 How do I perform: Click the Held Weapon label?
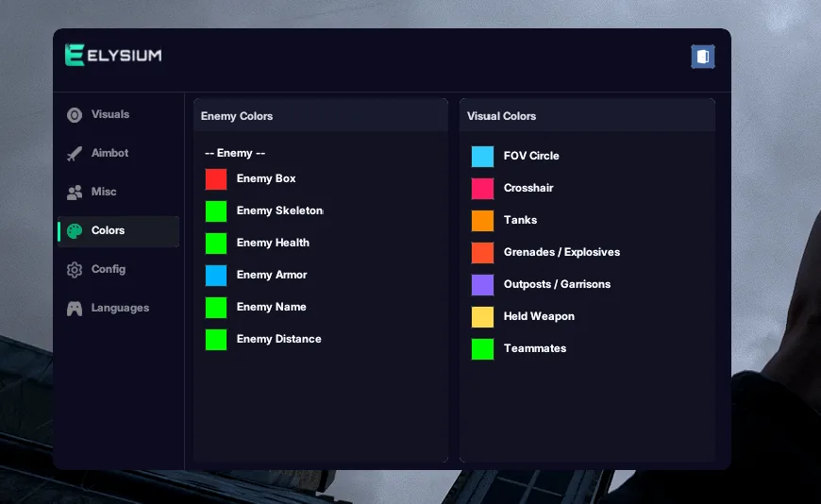[x=539, y=316]
